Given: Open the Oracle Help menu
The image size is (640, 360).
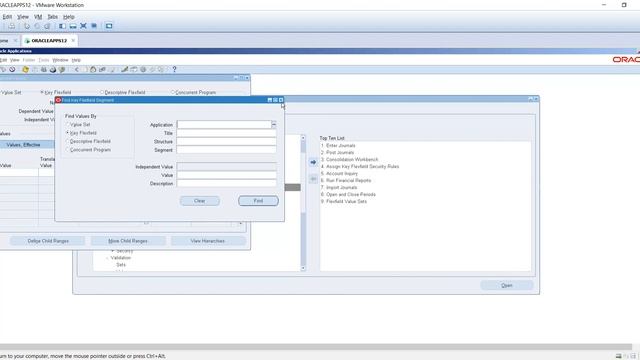Looking at the screenshot, I should click(76, 60).
